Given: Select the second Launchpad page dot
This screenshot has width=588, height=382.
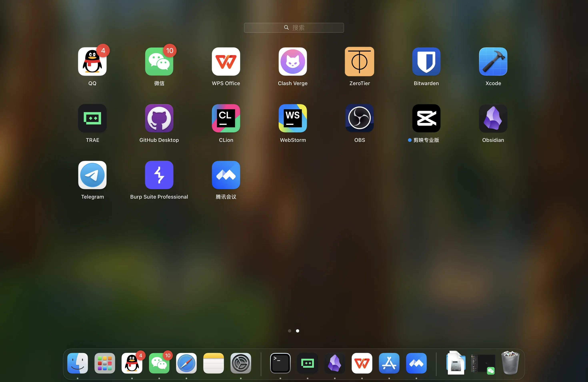Looking at the screenshot, I should click(x=297, y=331).
